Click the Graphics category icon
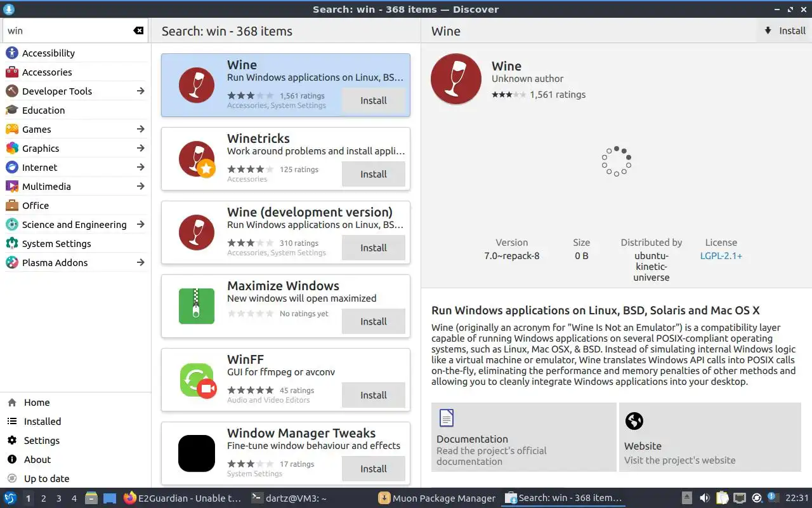 pyautogui.click(x=12, y=149)
